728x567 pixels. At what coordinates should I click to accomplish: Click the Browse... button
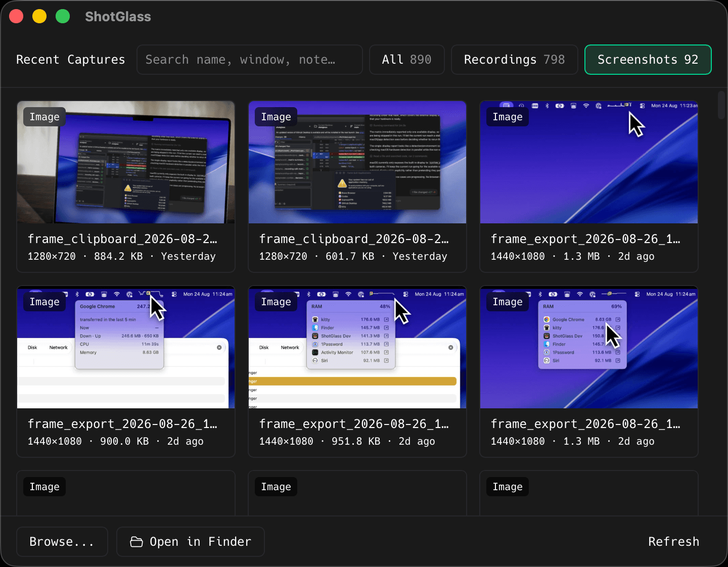click(x=62, y=542)
